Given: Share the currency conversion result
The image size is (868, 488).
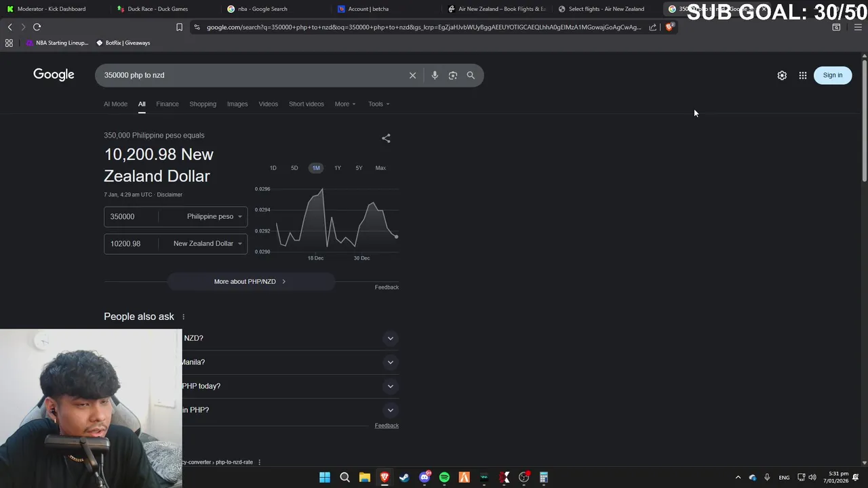Looking at the screenshot, I should point(386,138).
